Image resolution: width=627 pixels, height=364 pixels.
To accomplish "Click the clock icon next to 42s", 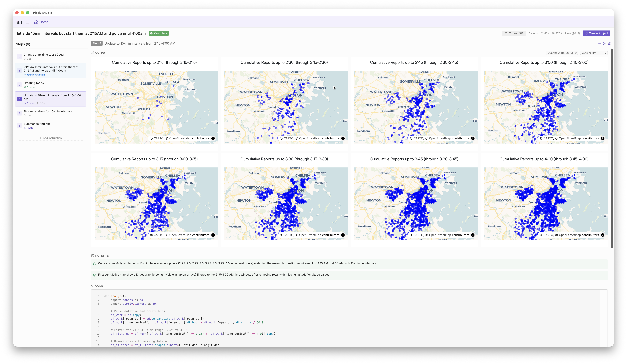I will (542, 33).
